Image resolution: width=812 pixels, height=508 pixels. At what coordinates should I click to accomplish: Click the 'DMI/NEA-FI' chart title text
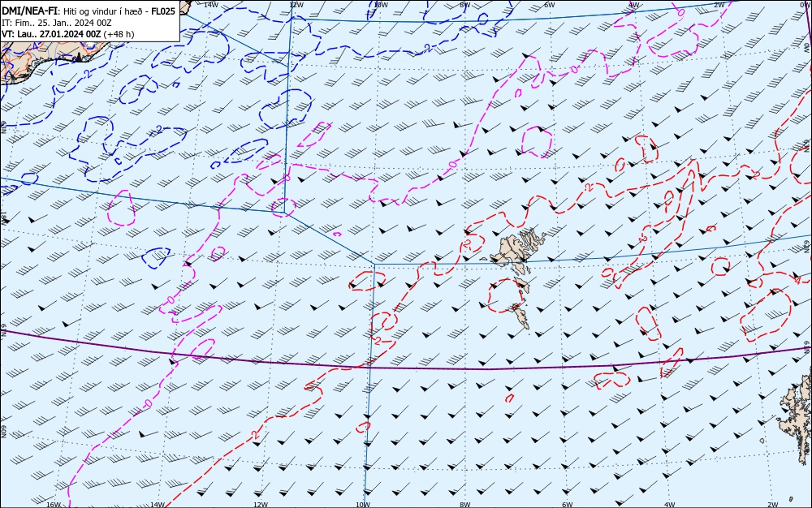coord(29,11)
